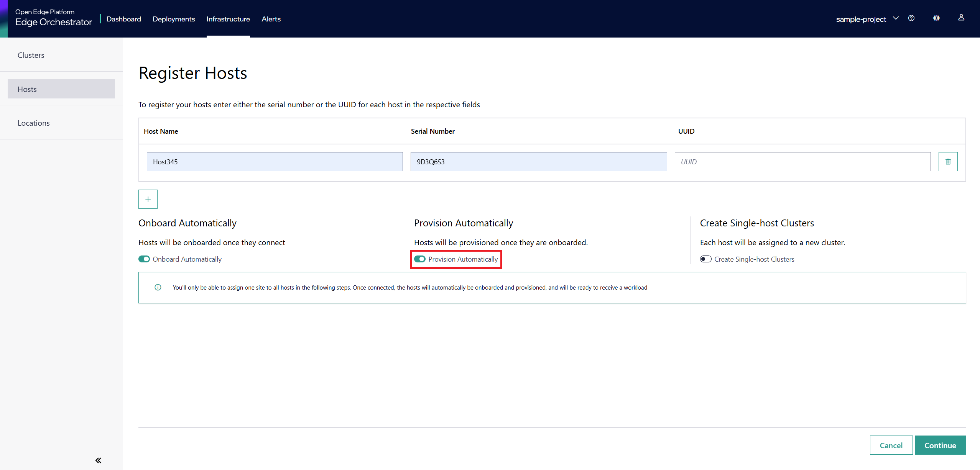
Task: Open the sample-project dropdown
Action: pyautogui.click(x=868, y=18)
